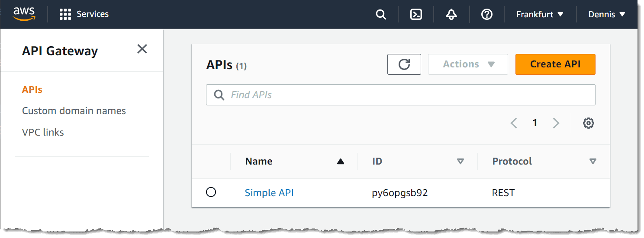Screen dimensions: 644x238
Task: Click the Create API button
Action: [x=555, y=64]
